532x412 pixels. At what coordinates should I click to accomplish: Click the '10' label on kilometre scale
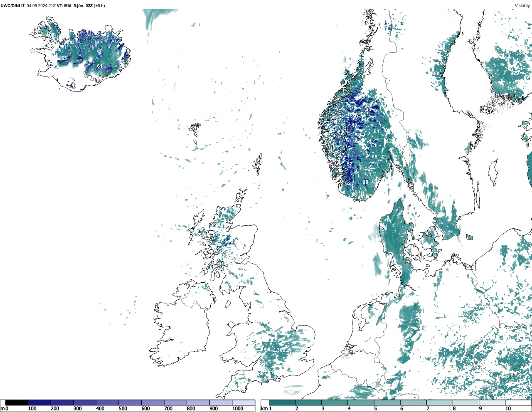[x=508, y=409]
